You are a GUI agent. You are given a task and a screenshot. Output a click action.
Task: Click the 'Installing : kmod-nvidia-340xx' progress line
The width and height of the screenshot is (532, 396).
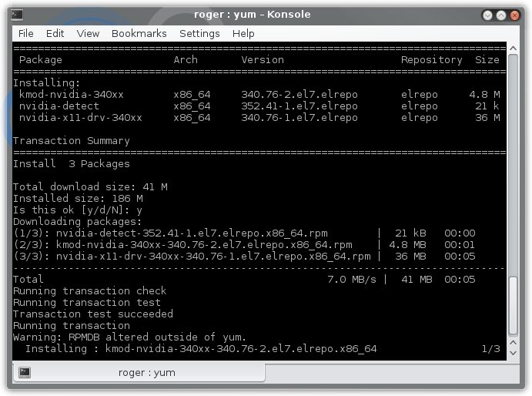click(x=201, y=349)
